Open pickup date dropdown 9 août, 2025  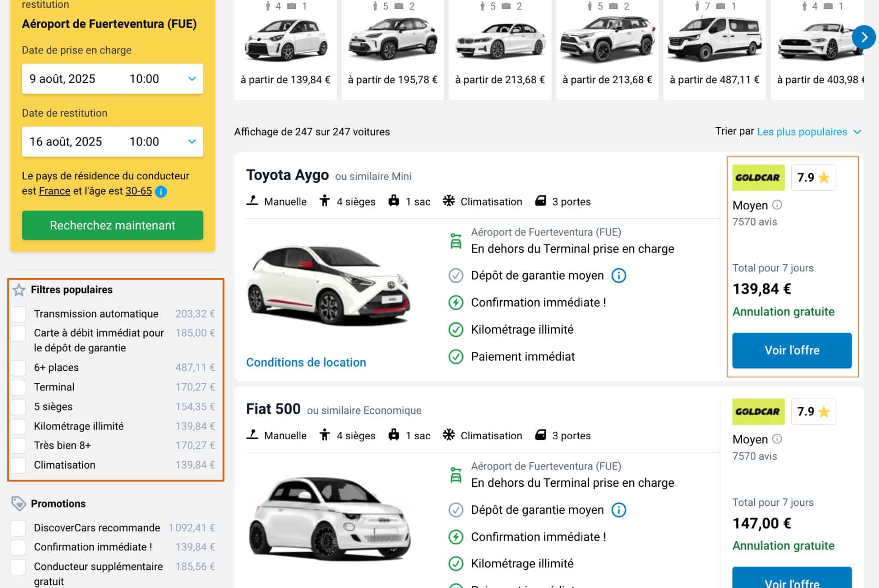point(113,79)
